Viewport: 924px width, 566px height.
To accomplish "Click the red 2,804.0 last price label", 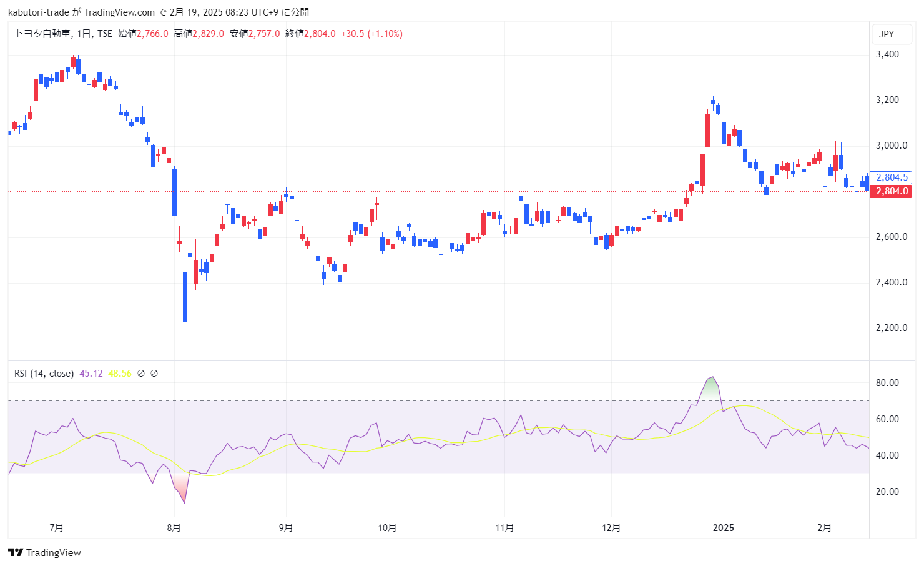I will (891, 191).
